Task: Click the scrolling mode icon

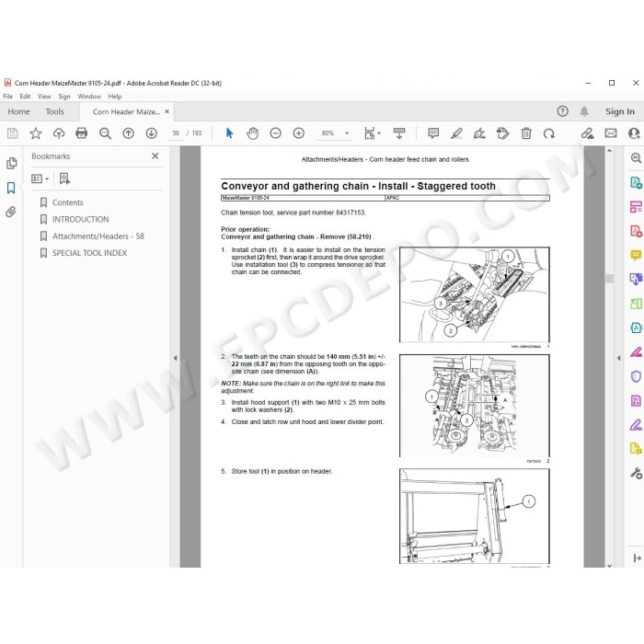Action: tap(398, 133)
